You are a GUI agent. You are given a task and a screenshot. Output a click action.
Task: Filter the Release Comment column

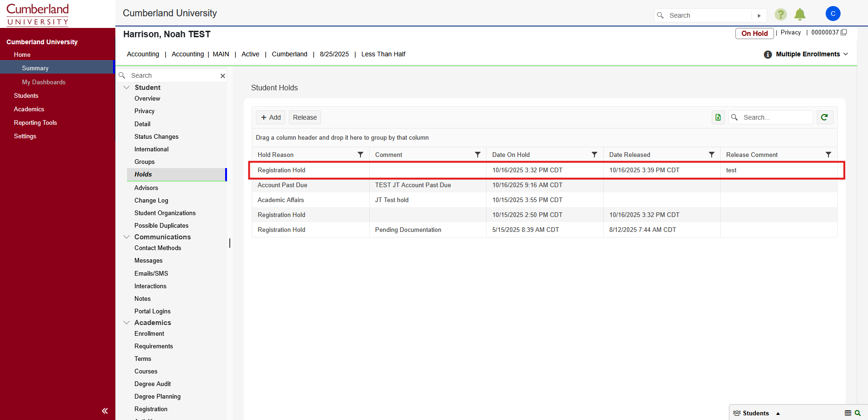click(x=828, y=155)
